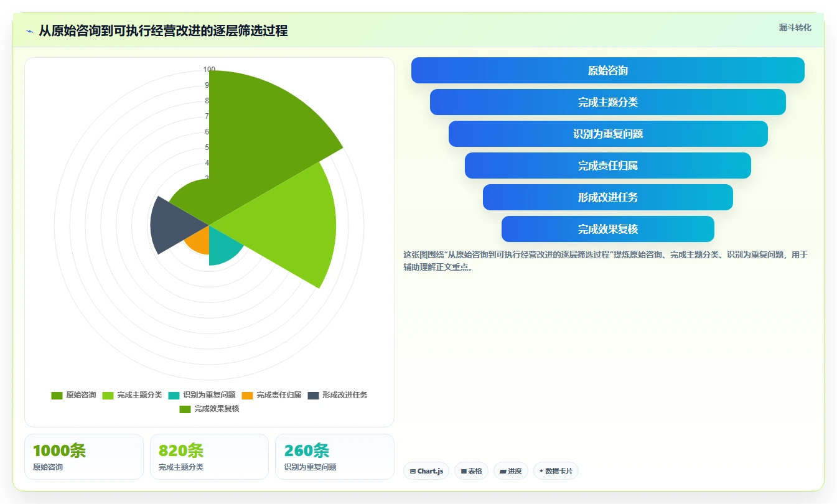Click the 进度 tag chip
The width and height of the screenshot is (837, 504).
[511, 471]
